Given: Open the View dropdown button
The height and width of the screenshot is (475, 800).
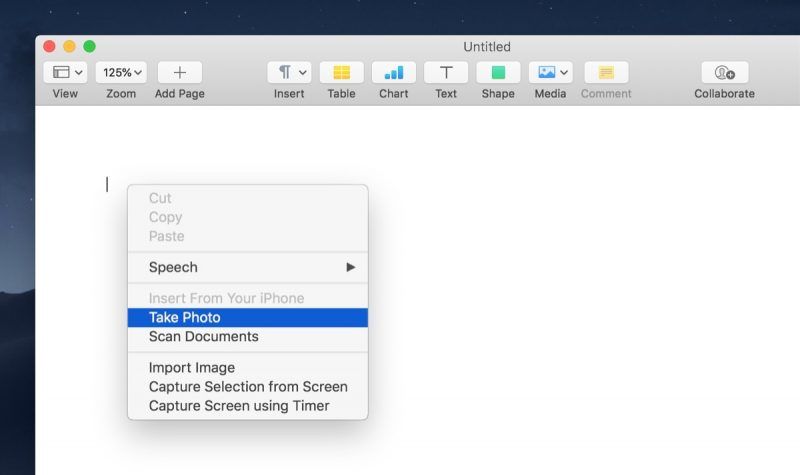Looking at the screenshot, I should (66, 72).
